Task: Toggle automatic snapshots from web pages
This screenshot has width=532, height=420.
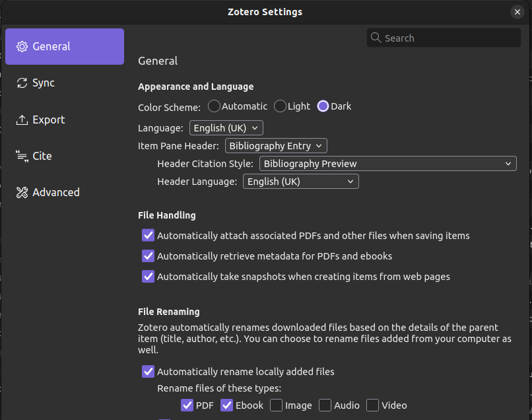Action: click(149, 277)
